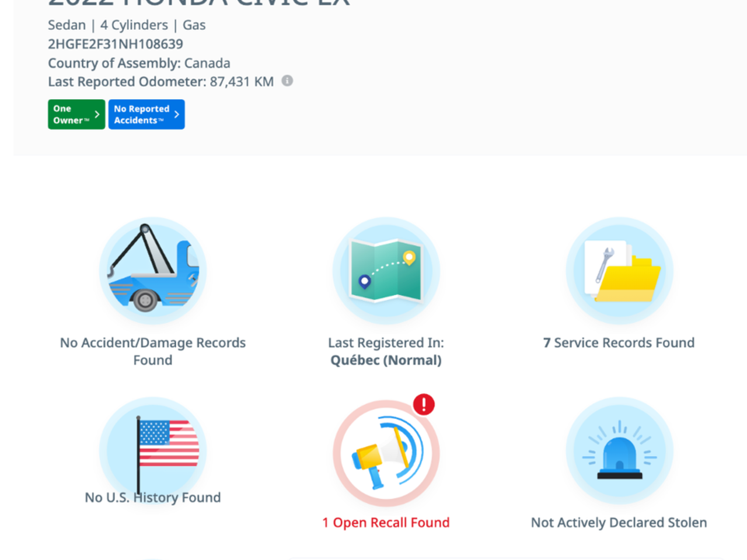Click the tow truck accident icon
747x560 pixels.
[x=153, y=270]
